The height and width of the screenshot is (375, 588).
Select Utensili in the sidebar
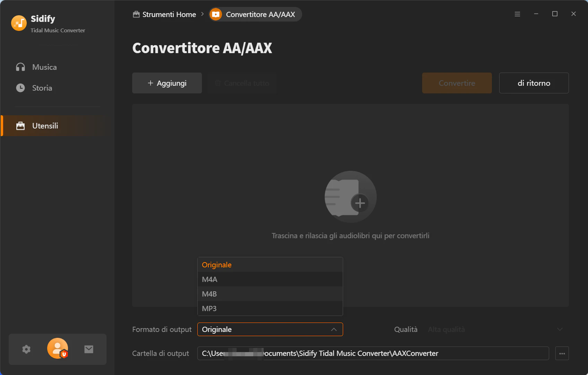[54, 126]
